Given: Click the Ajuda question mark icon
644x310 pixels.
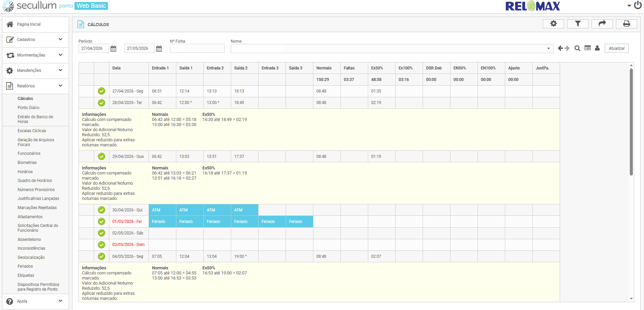Looking at the screenshot, I should pyautogui.click(x=10, y=301).
